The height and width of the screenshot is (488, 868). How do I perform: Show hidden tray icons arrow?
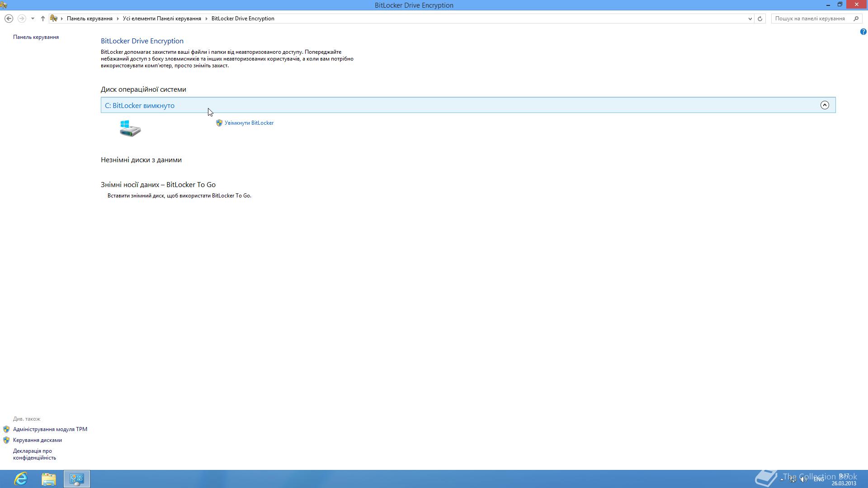782,479
